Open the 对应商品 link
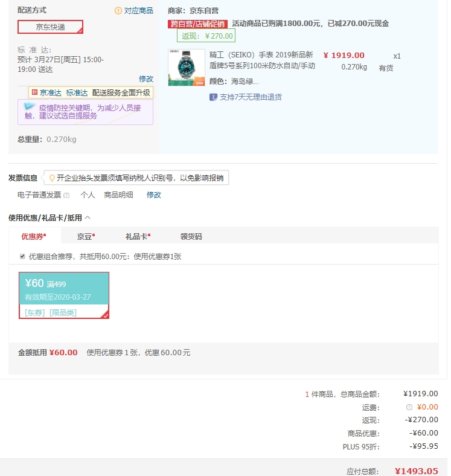451x476 pixels. click(139, 11)
